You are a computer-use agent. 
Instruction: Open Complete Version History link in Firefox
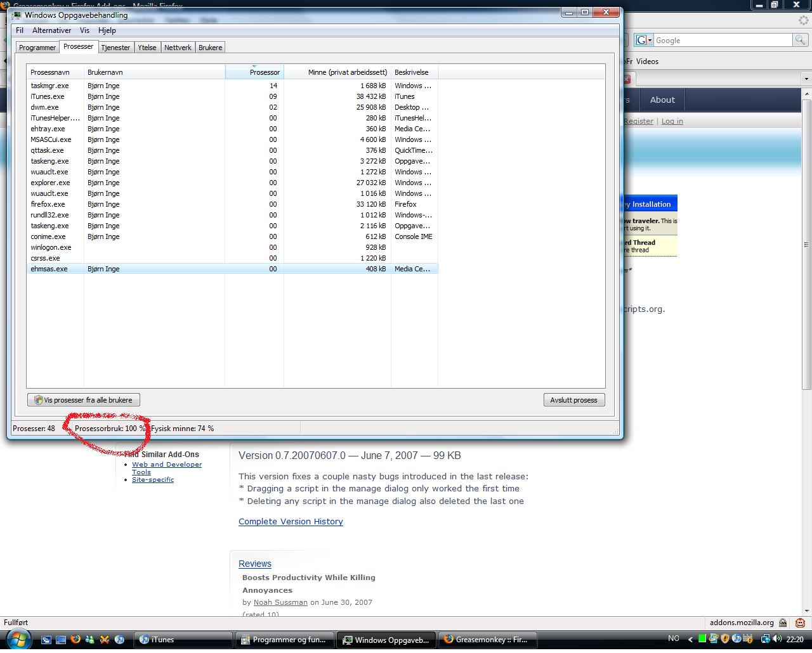(291, 521)
